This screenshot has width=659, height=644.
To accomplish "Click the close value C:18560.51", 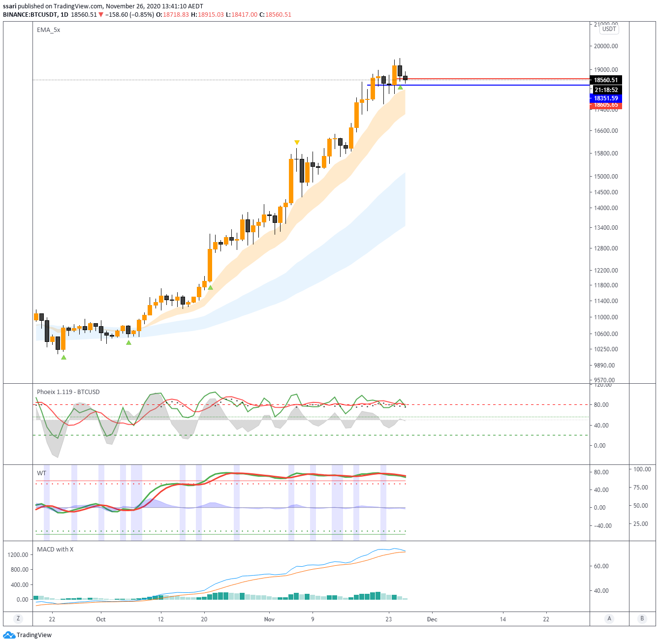I will 275,15.
